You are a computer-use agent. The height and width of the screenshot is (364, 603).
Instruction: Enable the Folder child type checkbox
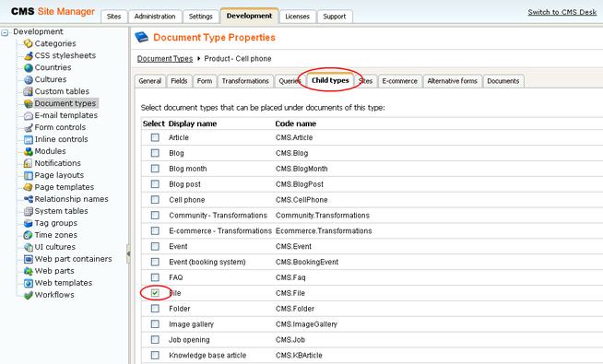155,309
